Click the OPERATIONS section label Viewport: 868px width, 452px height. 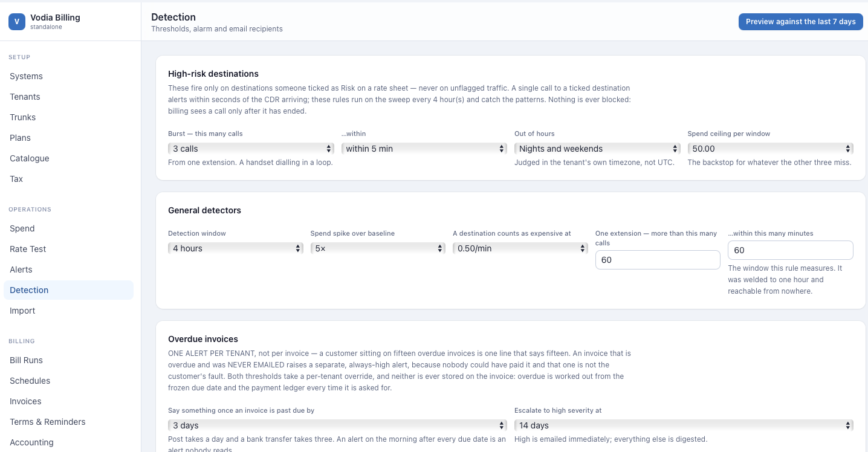[x=30, y=210]
